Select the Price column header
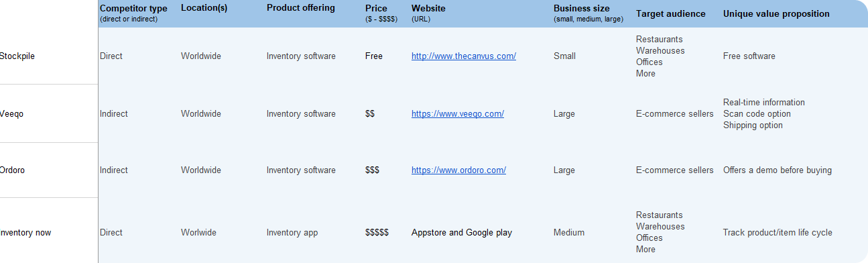 click(x=376, y=8)
